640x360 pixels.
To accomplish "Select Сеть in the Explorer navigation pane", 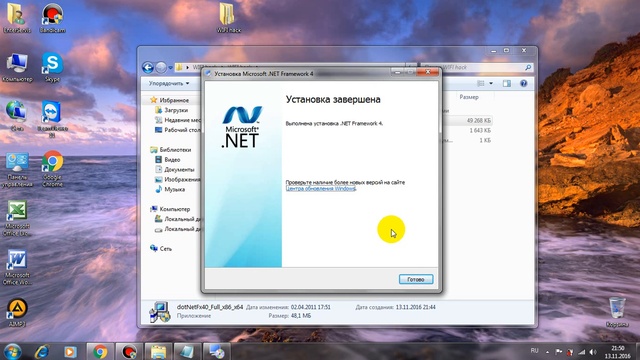I will pos(161,248).
